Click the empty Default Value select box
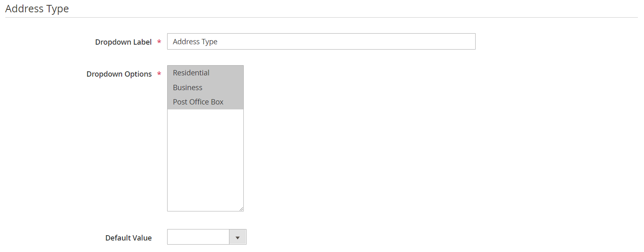644x252 pixels. (x=198, y=237)
